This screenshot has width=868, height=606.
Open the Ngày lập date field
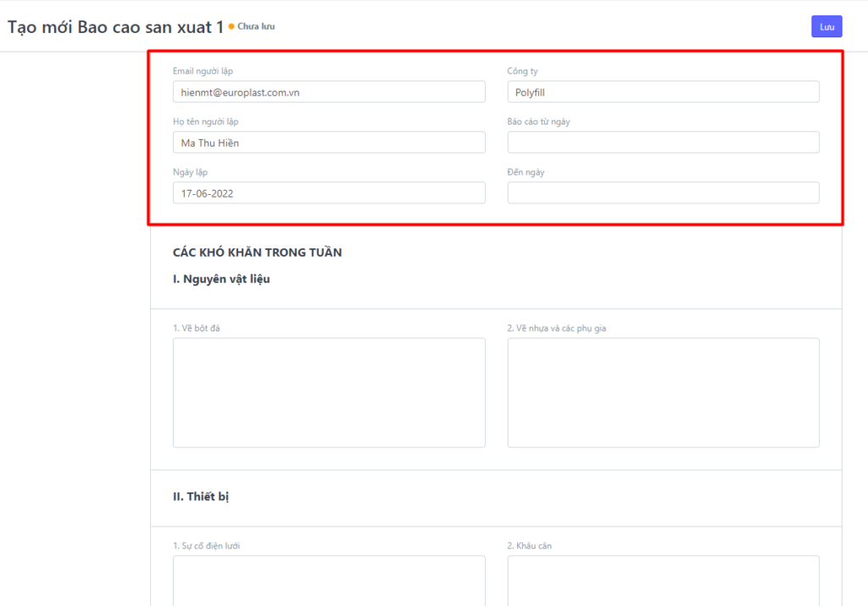pos(329,193)
